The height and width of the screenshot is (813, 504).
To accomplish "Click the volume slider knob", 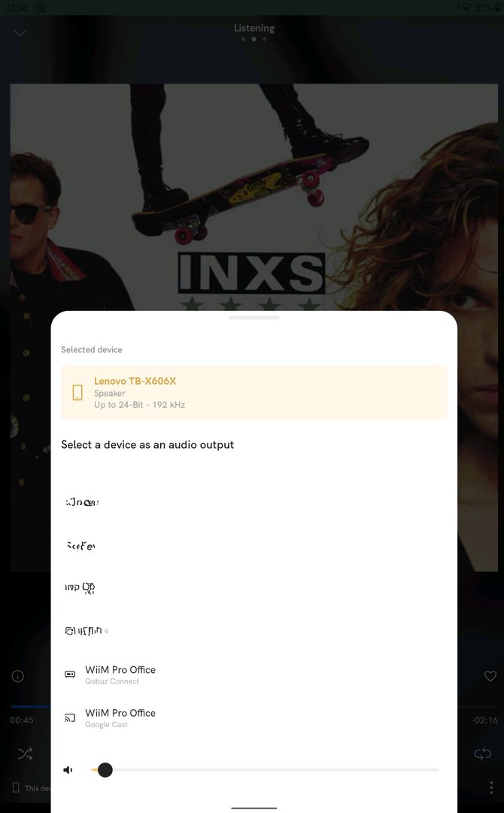I will 105,770.
